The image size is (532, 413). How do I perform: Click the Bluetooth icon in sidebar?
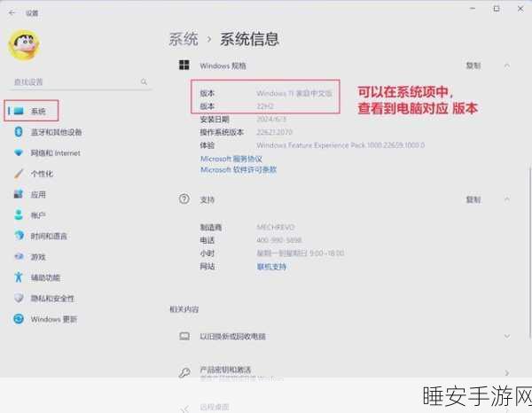coord(19,132)
